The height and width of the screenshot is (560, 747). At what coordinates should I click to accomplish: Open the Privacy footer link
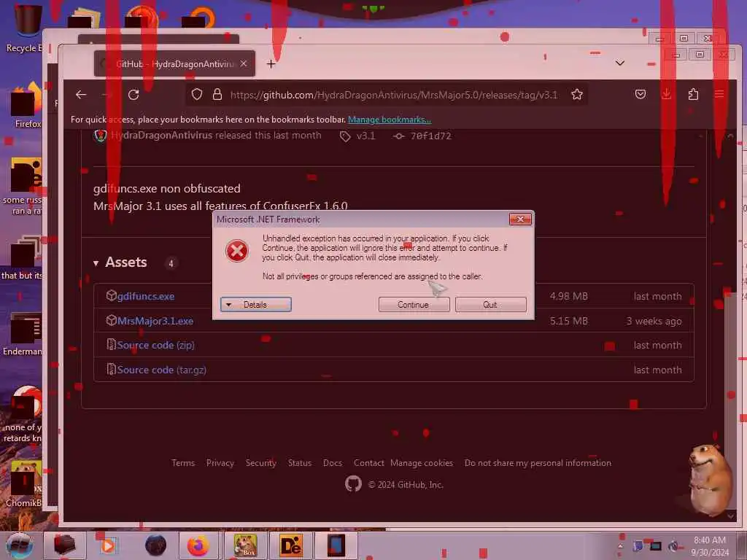220,463
